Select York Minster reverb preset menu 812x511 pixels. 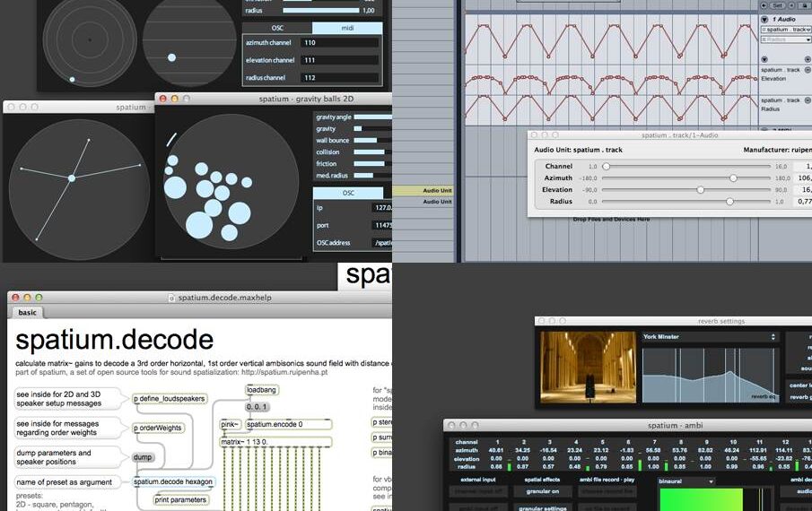[x=708, y=337]
